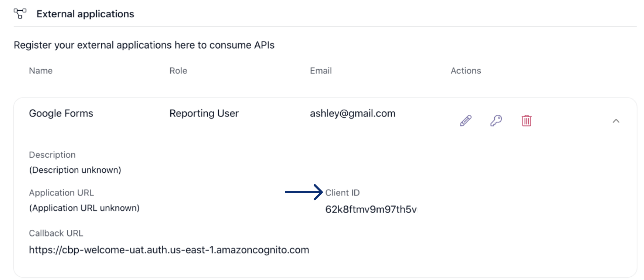The height and width of the screenshot is (280, 644).
Task: Delete Google Forms using the trash icon
Action: (526, 121)
